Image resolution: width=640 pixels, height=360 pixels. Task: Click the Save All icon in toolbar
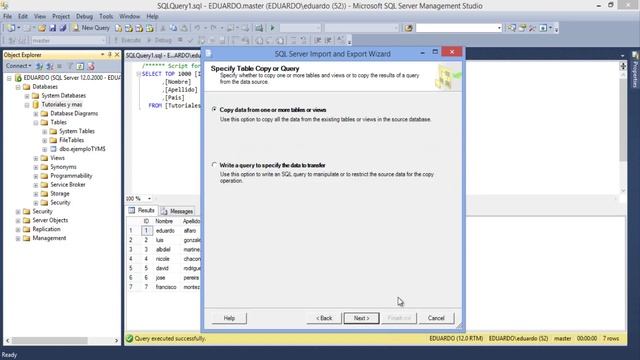click(63, 28)
